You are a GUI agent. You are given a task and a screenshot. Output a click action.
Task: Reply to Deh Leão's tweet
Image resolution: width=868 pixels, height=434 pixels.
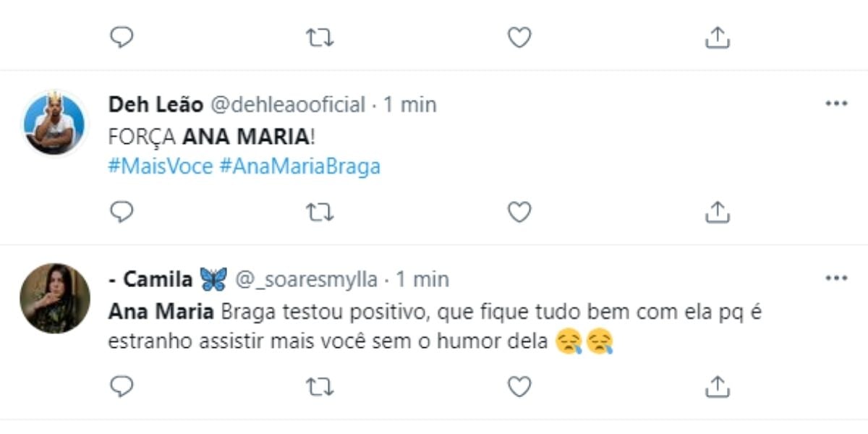122,212
